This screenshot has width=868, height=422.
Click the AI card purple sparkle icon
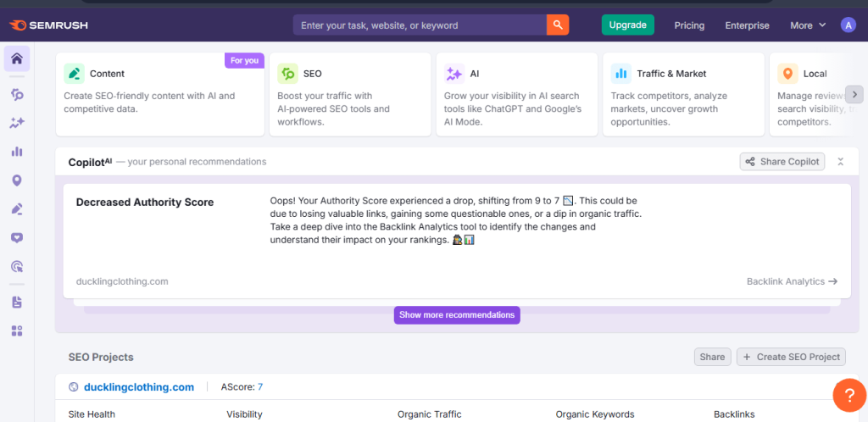tap(454, 74)
